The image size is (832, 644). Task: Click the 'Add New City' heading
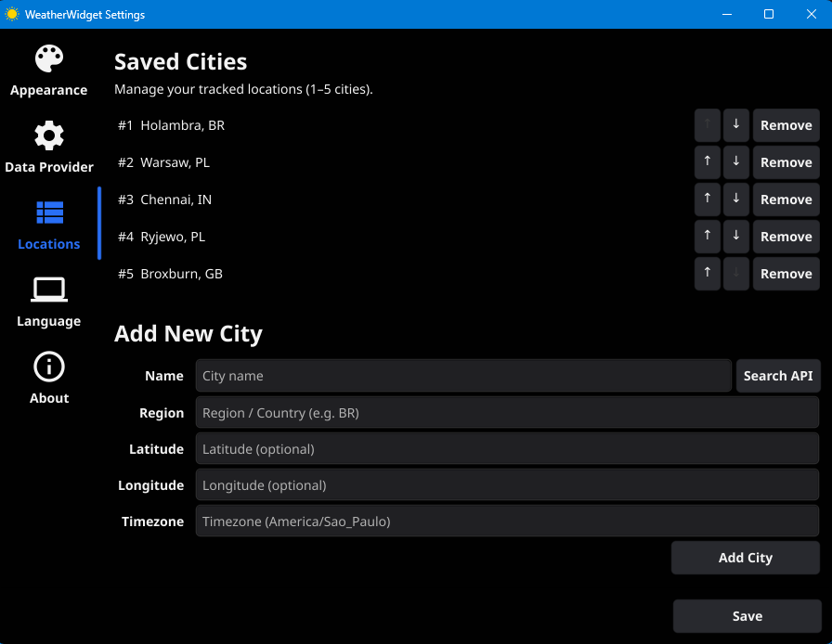[x=188, y=334]
